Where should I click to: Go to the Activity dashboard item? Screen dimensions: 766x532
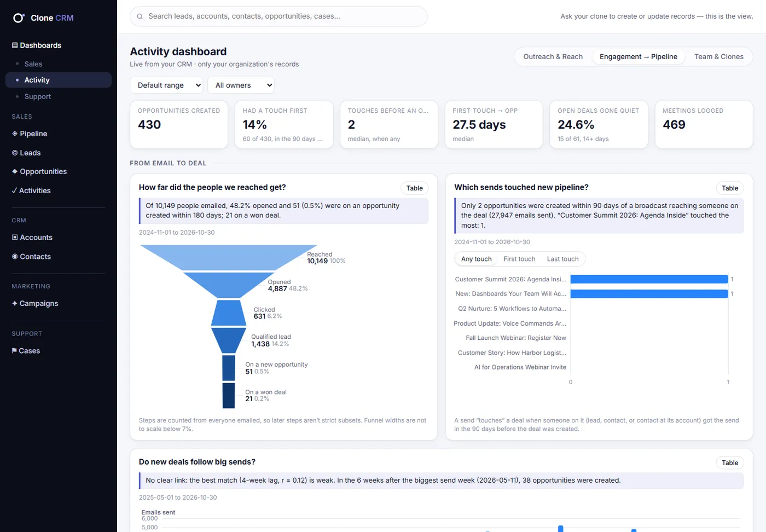tap(59, 80)
